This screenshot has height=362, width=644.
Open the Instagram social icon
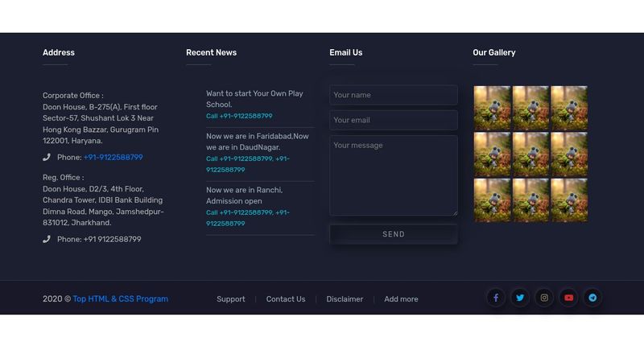point(544,298)
